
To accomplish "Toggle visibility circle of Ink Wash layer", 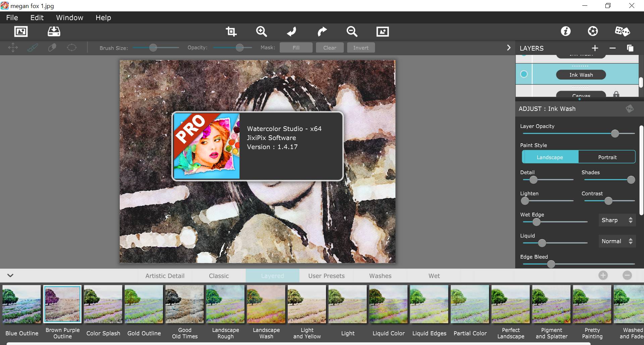I will pyautogui.click(x=524, y=74).
